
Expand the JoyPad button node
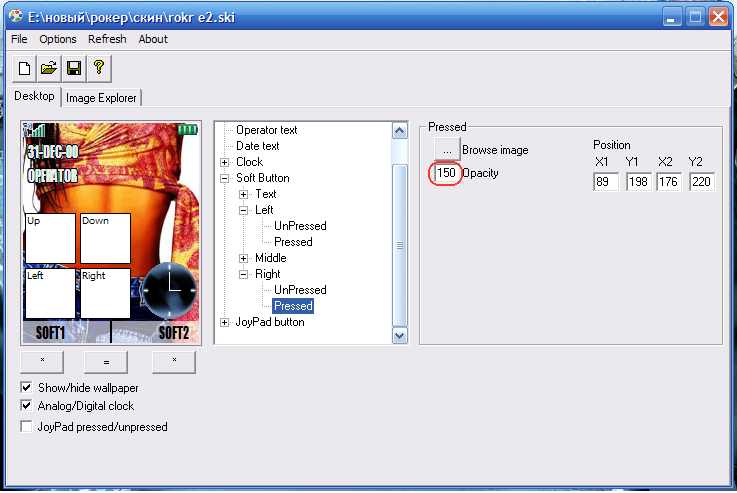coord(225,322)
